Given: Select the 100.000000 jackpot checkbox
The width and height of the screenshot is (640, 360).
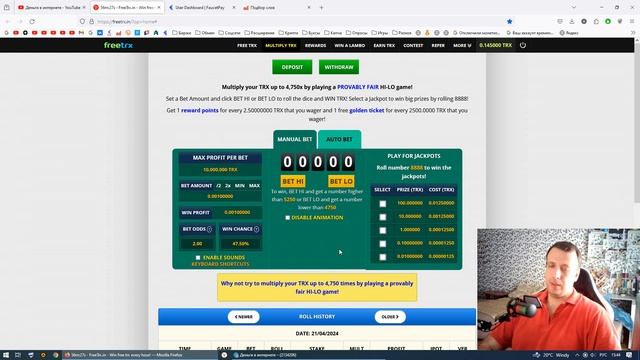Looking at the screenshot, I should 382,204.
